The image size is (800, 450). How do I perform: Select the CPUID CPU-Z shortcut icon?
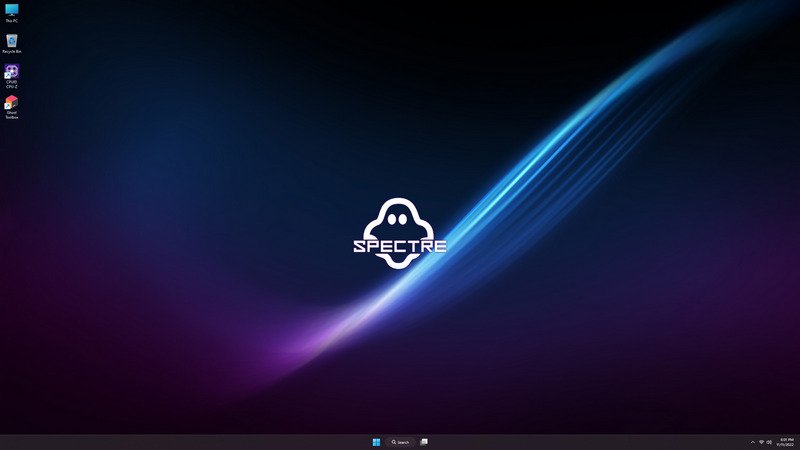click(x=12, y=76)
